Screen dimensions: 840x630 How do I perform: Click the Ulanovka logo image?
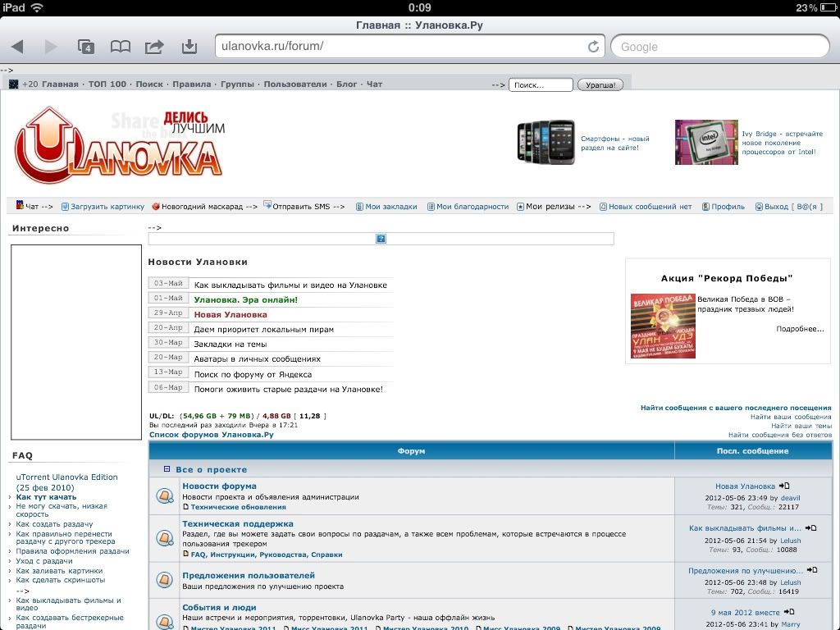pos(118,145)
